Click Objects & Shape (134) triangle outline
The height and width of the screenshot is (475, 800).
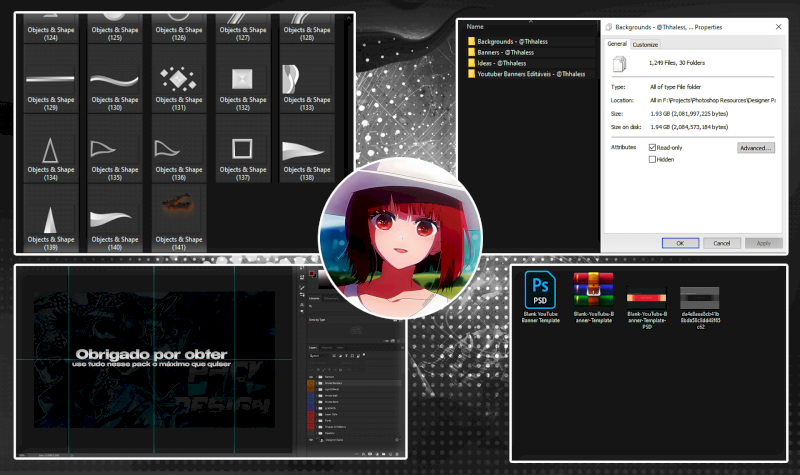click(x=50, y=150)
